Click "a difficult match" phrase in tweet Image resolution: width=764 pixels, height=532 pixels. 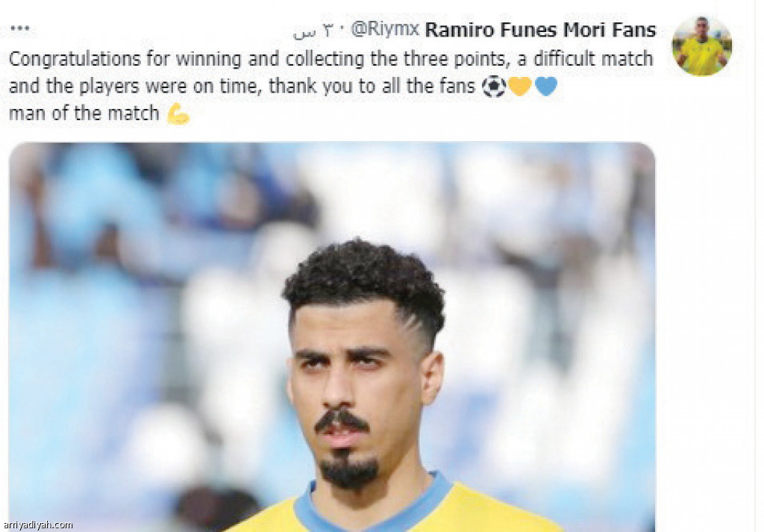click(x=585, y=58)
